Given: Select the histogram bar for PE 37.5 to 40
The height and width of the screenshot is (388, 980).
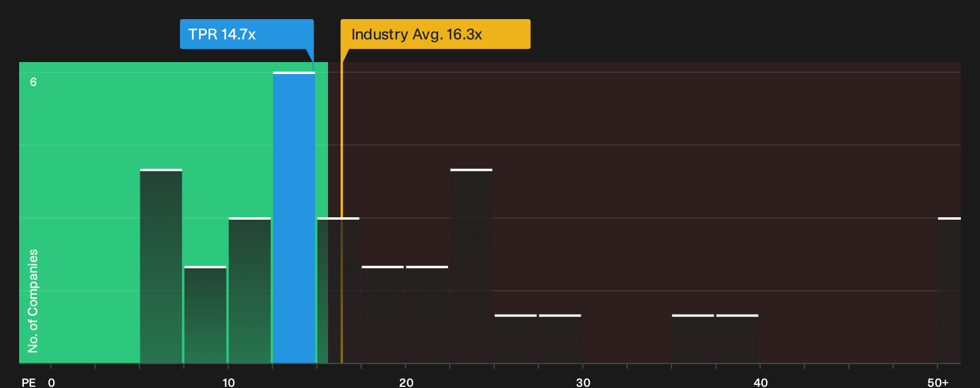Looking at the screenshot, I should (737, 339).
